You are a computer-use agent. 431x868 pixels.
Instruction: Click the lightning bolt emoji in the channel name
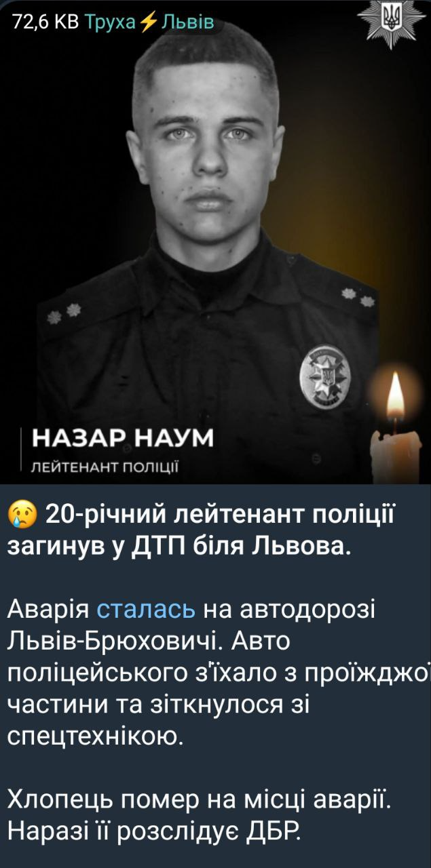tap(147, 24)
